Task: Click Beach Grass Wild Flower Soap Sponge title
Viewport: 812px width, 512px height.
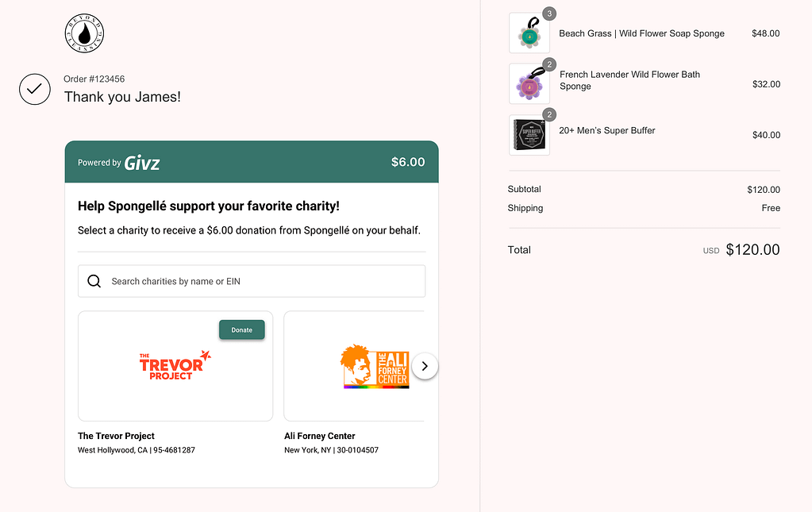Action: 641,33
